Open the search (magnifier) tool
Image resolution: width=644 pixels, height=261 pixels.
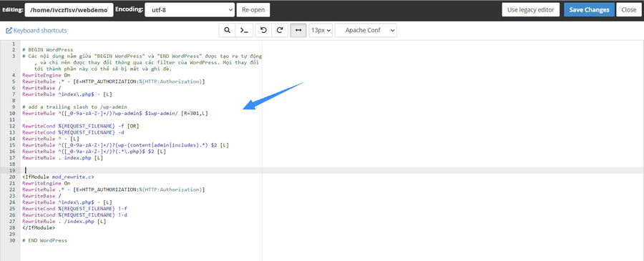tap(227, 30)
